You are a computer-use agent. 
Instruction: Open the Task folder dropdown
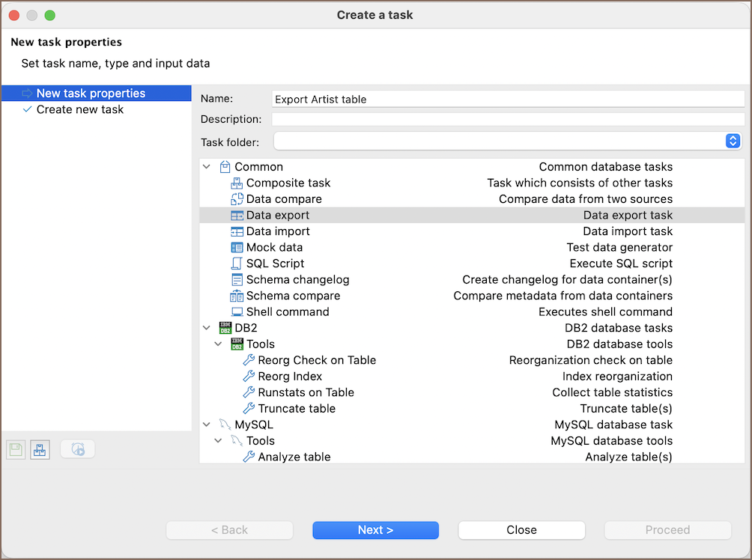pyautogui.click(x=733, y=141)
